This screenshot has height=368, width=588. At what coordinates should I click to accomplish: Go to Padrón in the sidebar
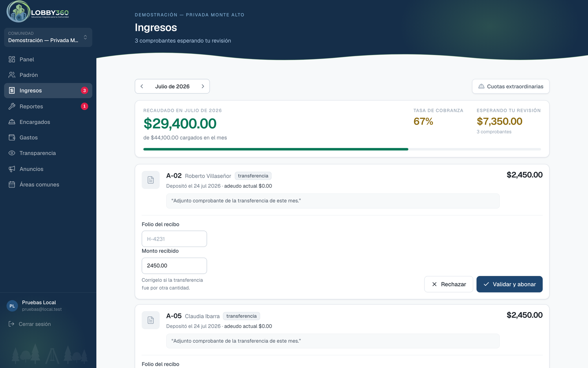pyautogui.click(x=48, y=75)
